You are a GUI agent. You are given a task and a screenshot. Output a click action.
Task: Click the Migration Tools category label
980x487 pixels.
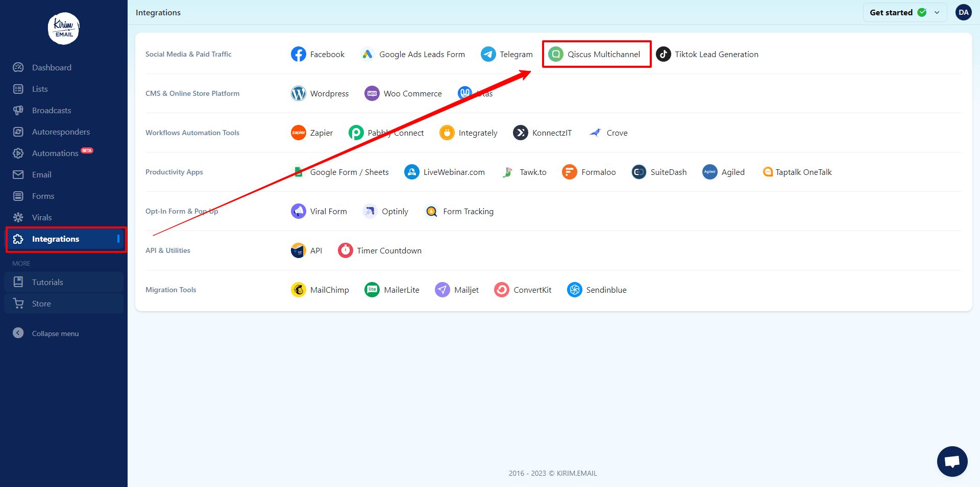[x=170, y=290]
